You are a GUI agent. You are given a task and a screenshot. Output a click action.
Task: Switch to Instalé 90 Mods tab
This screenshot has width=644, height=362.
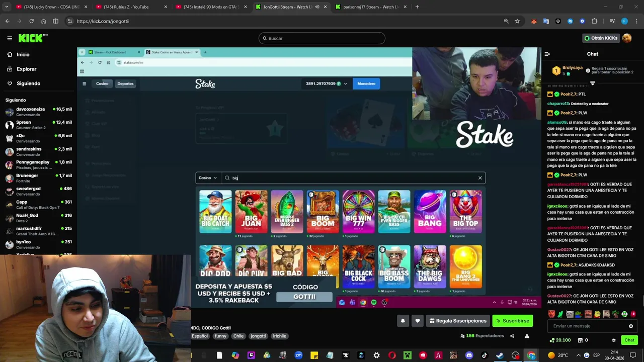[211, 7]
